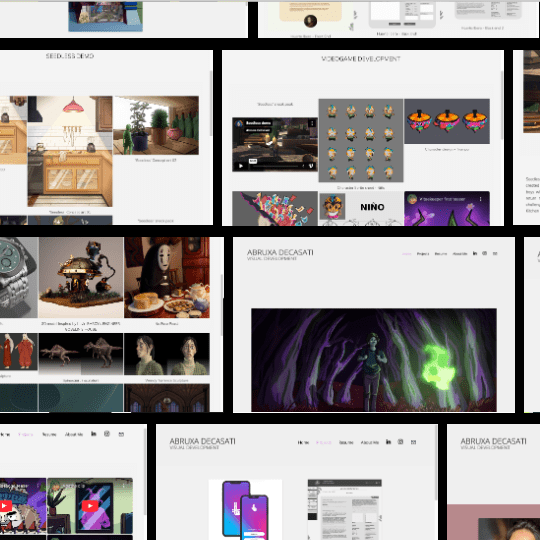
Task: Open the Seedless demo channel avatar
Action: click(x=239, y=123)
